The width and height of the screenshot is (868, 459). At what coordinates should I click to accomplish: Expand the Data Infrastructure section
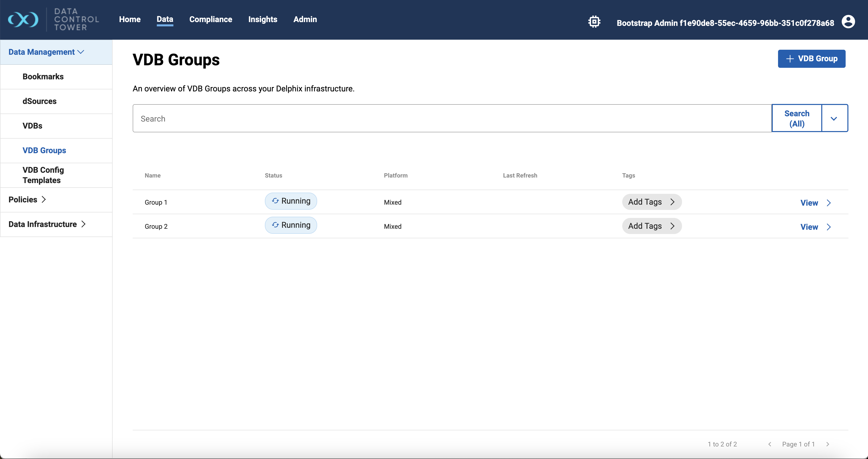[x=47, y=224]
